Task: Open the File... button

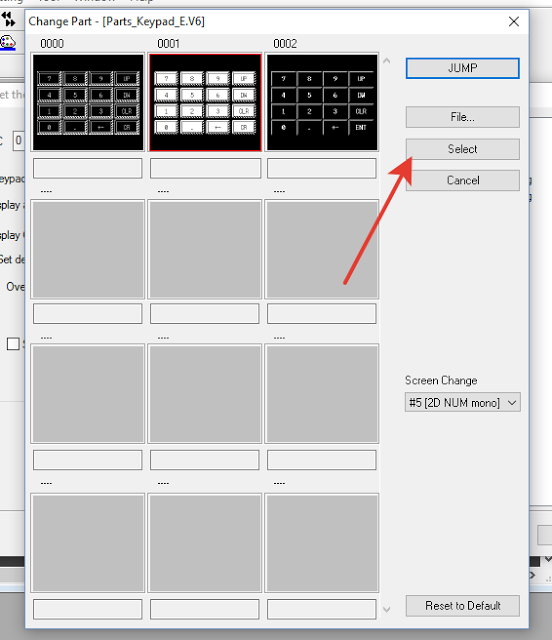Action: coord(463,117)
